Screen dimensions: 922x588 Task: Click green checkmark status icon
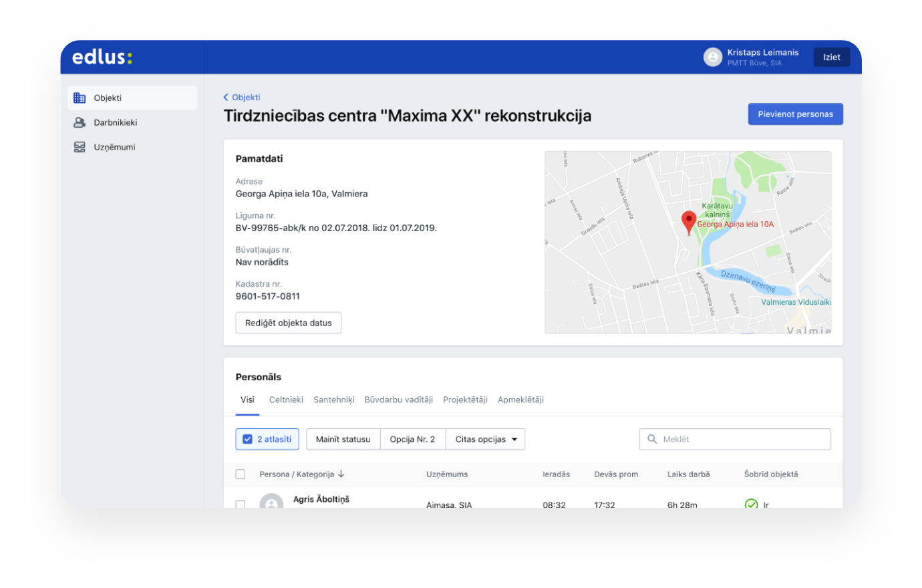[x=751, y=504]
